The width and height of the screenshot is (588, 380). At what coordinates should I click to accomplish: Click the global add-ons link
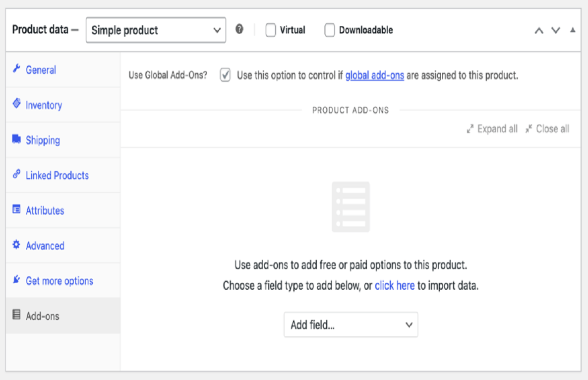coord(374,74)
